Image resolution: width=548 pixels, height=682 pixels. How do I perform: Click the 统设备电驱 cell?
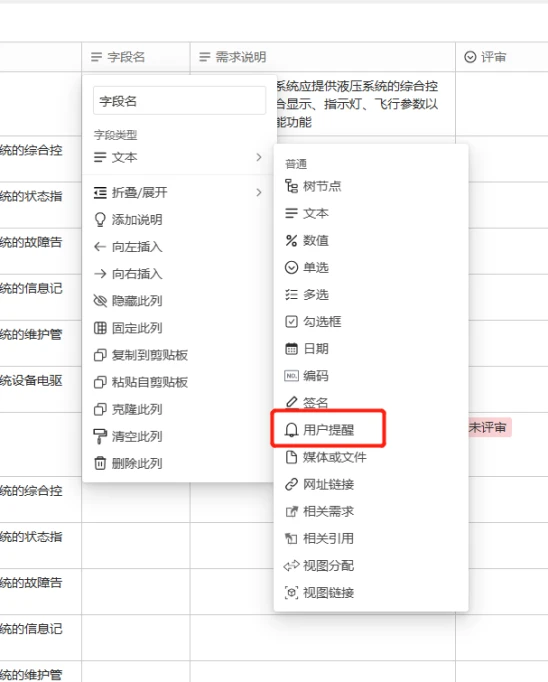point(40,389)
